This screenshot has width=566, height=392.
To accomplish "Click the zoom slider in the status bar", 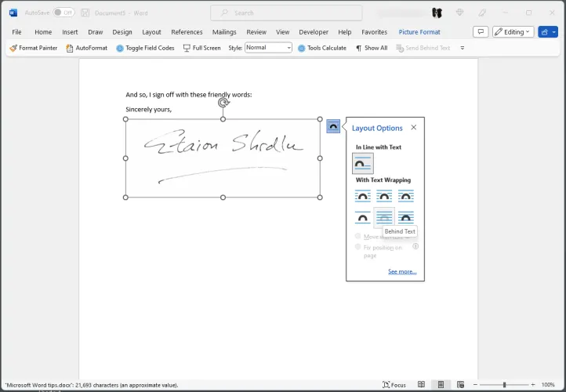I will click(x=504, y=385).
